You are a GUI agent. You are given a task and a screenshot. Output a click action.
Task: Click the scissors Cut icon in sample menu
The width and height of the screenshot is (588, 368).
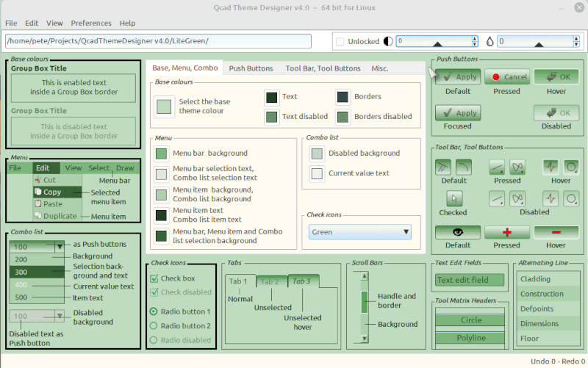point(37,179)
